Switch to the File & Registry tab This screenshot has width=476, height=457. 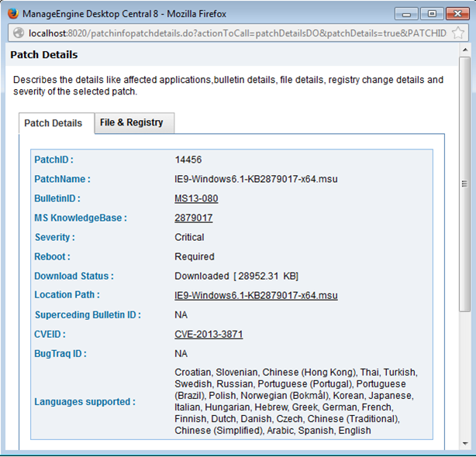coord(134,122)
